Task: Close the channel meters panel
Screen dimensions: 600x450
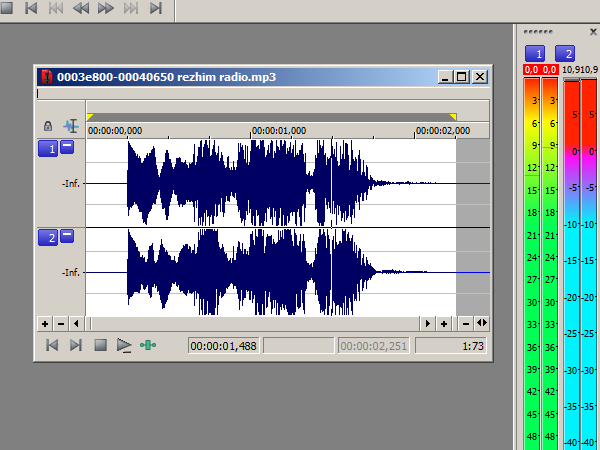Action: coord(593,32)
